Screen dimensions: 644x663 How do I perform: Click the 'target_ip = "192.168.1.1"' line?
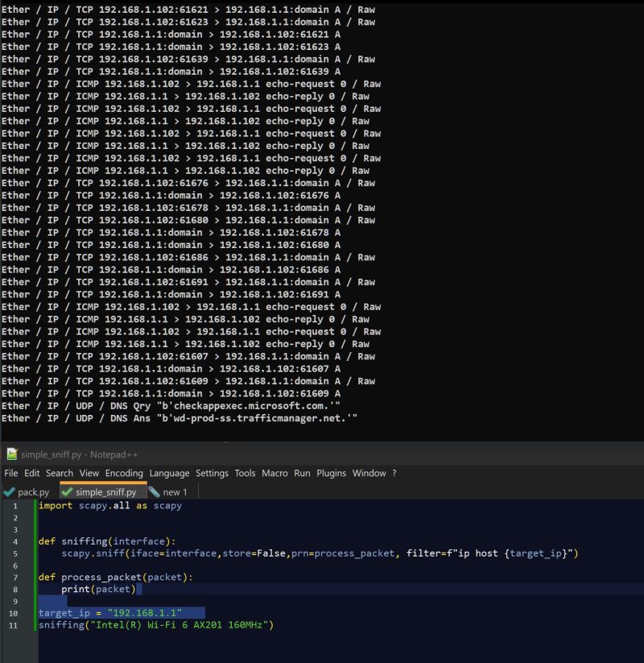(x=110, y=613)
